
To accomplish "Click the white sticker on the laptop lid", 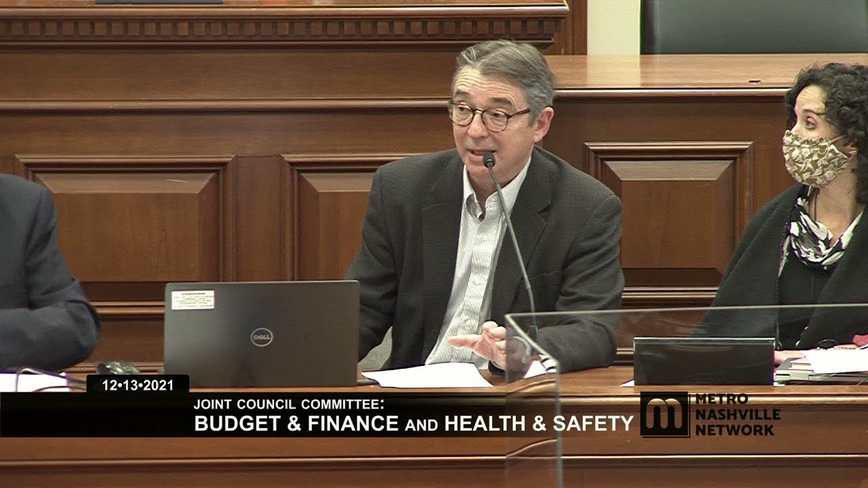I will [193, 300].
